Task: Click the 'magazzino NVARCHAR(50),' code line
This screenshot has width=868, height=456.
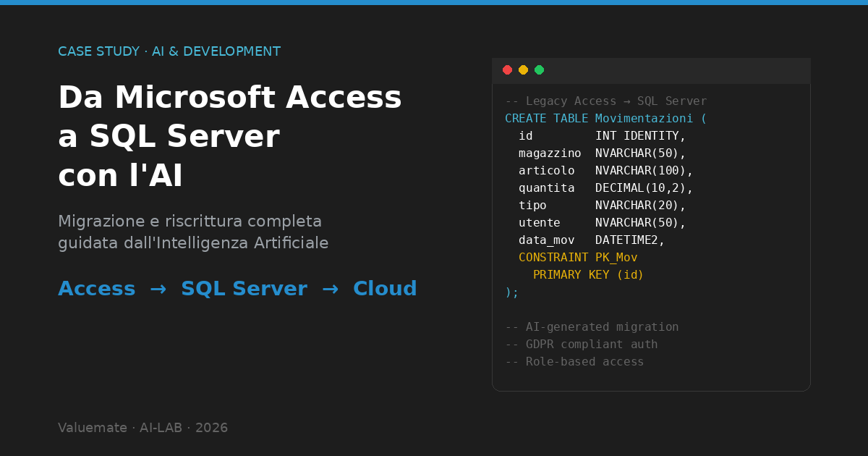Action: click(x=602, y=153)
